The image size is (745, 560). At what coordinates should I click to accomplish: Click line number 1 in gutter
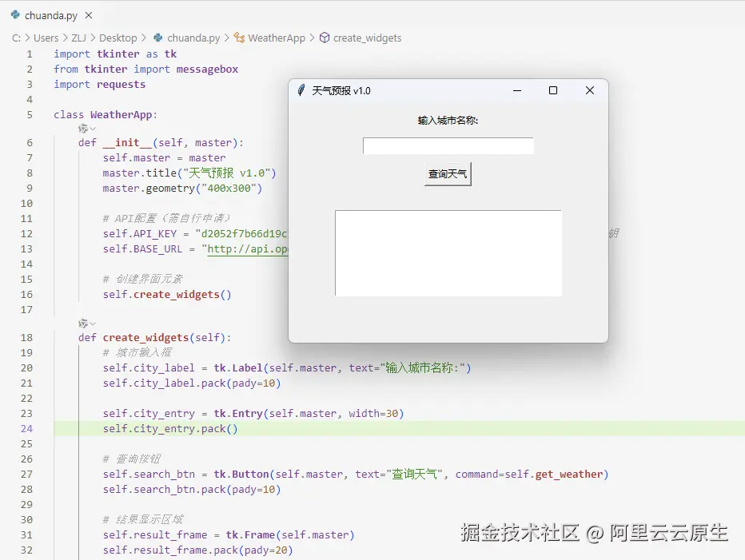click(30, 54)
